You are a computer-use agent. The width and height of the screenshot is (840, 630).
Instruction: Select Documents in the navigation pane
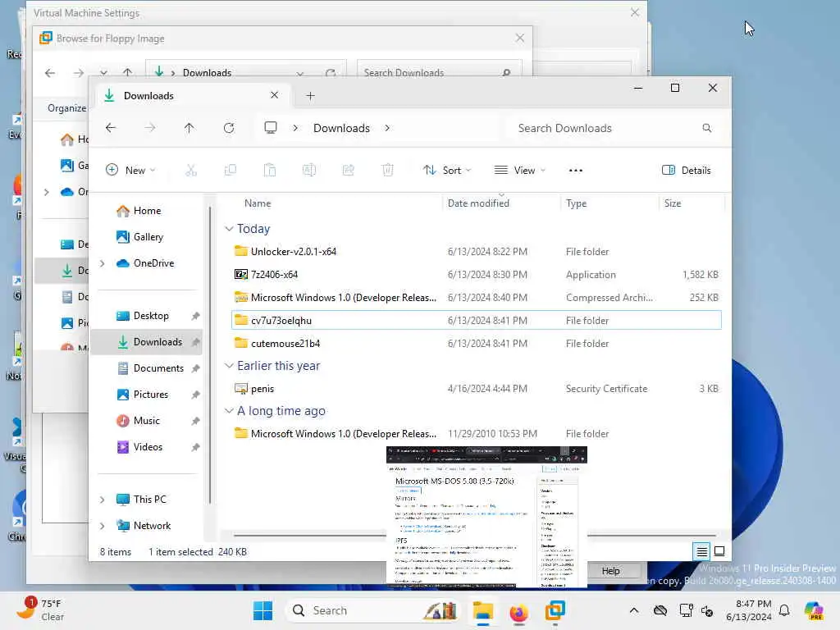click(x=146, y=368)
